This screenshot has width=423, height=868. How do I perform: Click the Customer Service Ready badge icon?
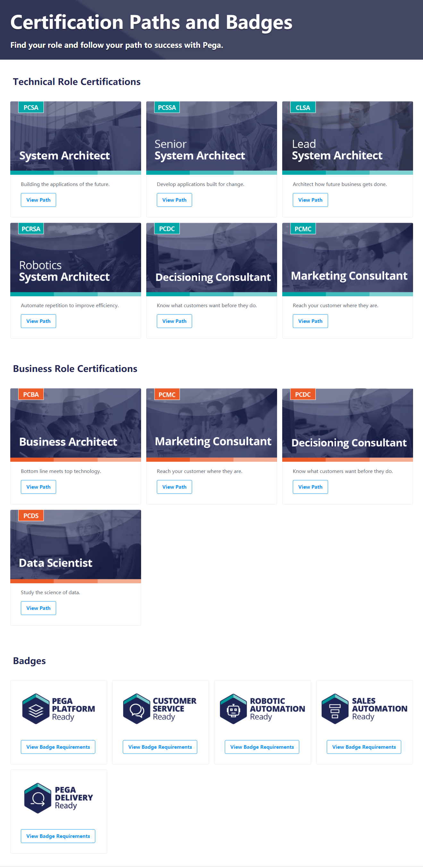click(137, 709)
